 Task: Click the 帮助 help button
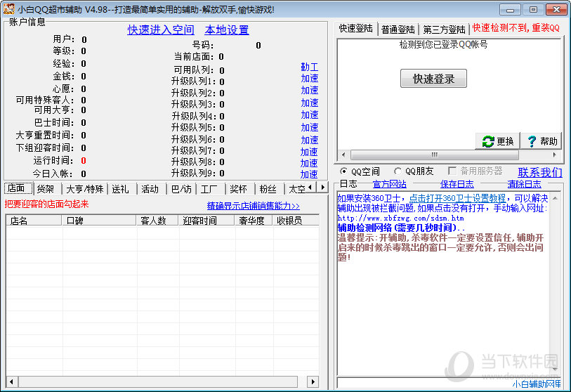point(542,141)
